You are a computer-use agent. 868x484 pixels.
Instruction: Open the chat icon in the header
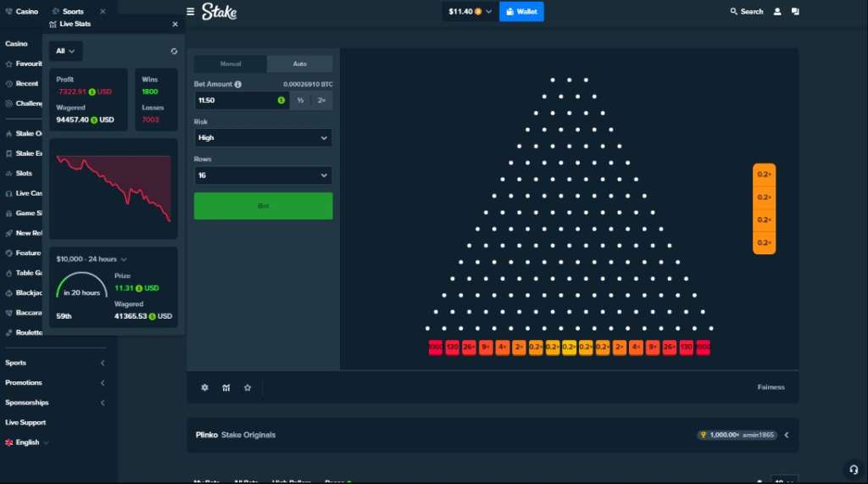pos(795,11)
